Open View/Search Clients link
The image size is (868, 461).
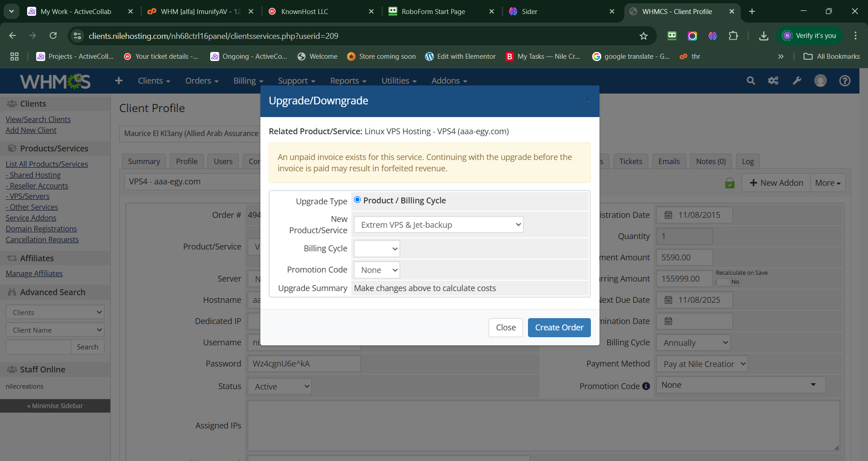[x=38, y=119]
